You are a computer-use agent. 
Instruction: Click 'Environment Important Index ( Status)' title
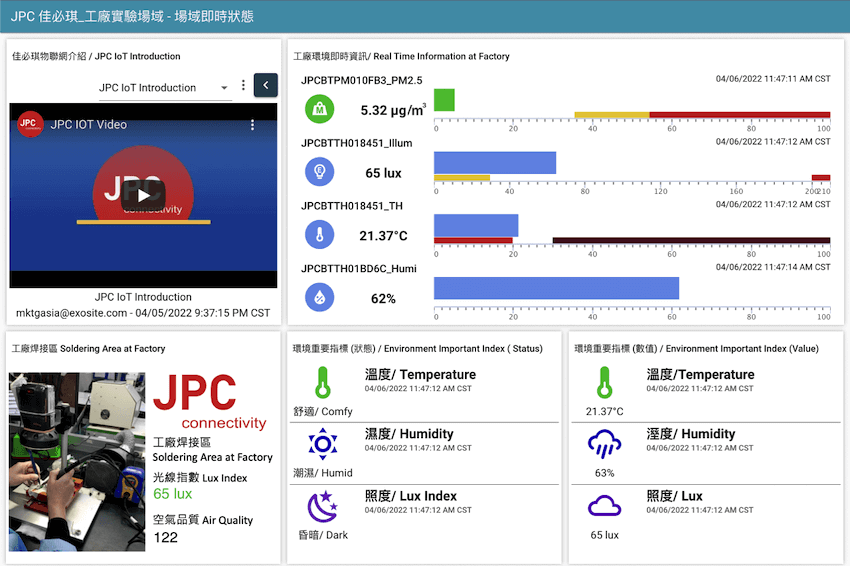pos(463,349)
